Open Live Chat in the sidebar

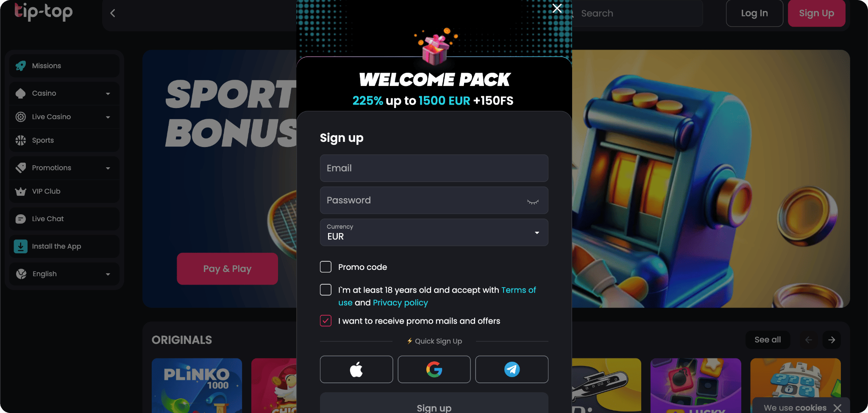point(64,219)
